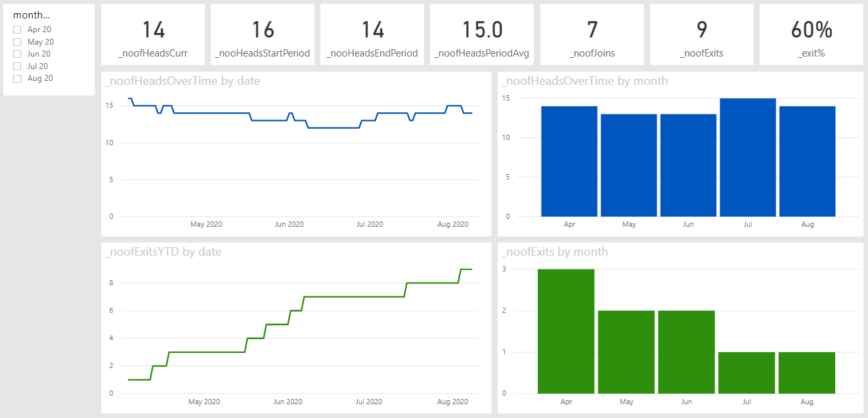Select the _exit% card showing 60%
The height and width of the screenshot is (418, 868).
(x=812, y=35)
